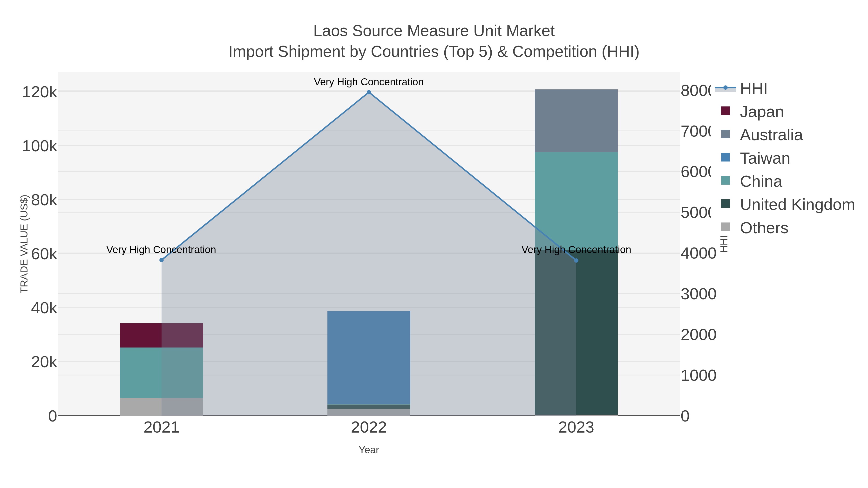Click the 60k y-axis tick label
This screenshot has width=868, height=488.
[44, 254]
